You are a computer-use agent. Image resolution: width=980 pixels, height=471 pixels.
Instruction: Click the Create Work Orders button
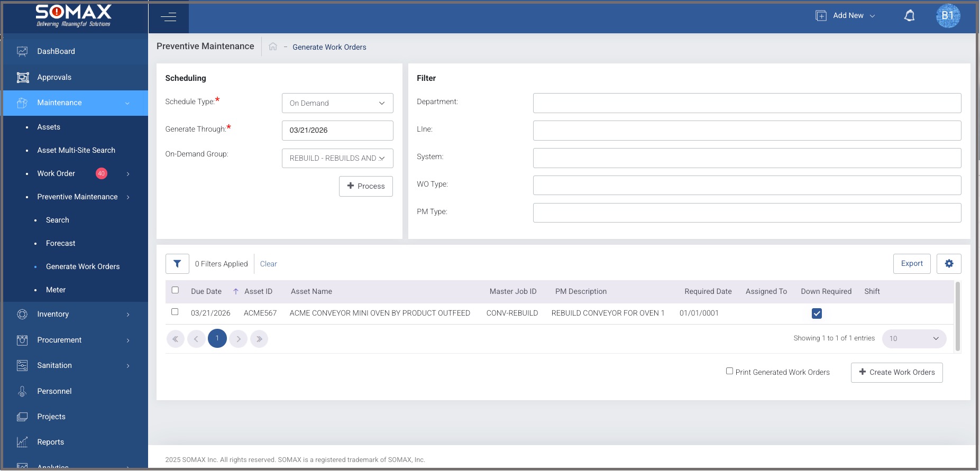tap(896, 372)
